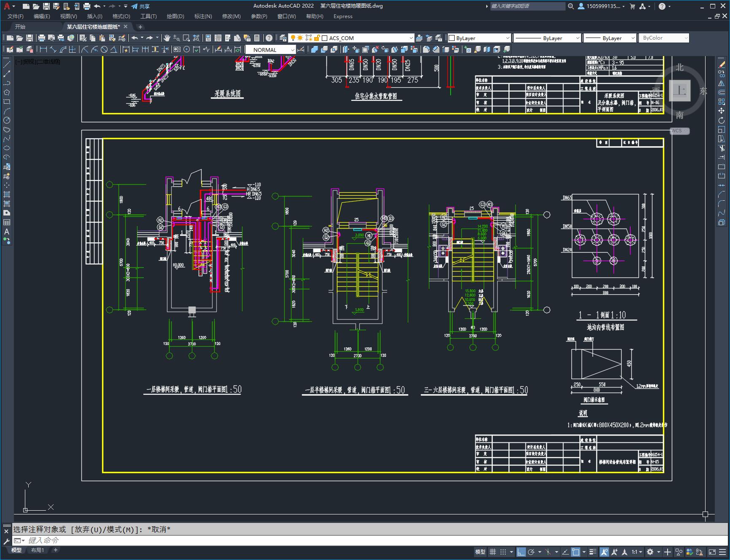730x560 pixels.
Task: Click the Plot printer icon in standard toolbar
Action: point(41,38)
